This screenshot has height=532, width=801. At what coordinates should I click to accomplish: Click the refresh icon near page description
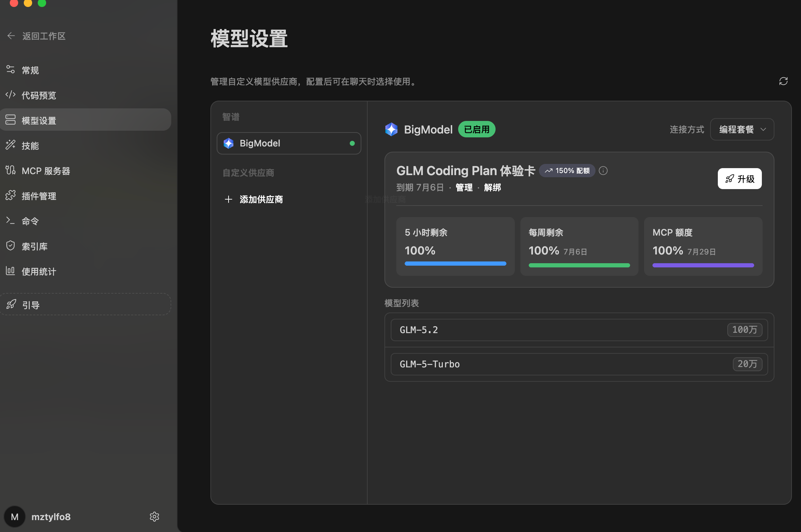click(x=784, y=81)
